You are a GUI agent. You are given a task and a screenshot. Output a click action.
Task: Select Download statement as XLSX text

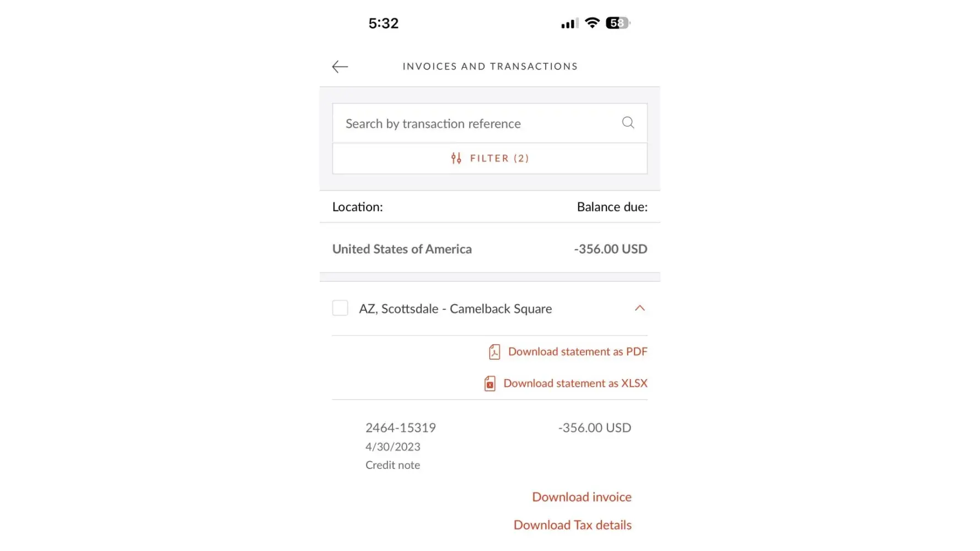click(x=575, y=383)
